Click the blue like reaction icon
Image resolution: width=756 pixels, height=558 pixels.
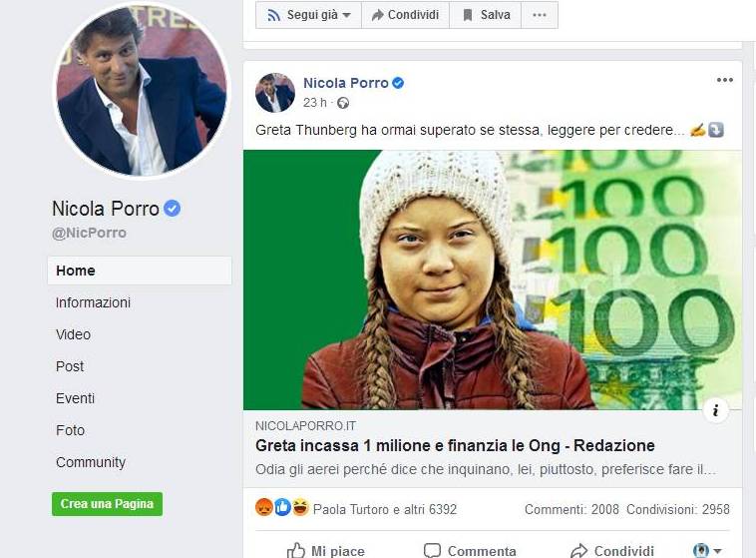pos(282,508)
